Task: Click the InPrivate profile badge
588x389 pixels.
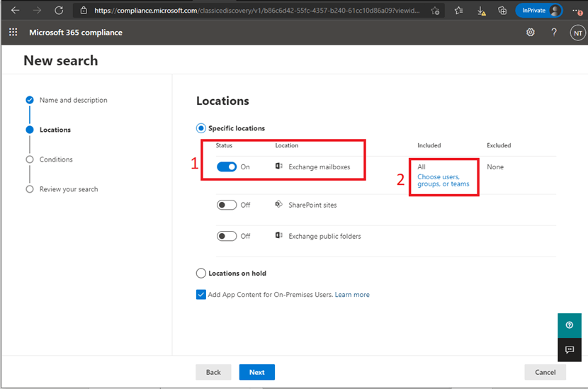Action: tap(539, 11)
